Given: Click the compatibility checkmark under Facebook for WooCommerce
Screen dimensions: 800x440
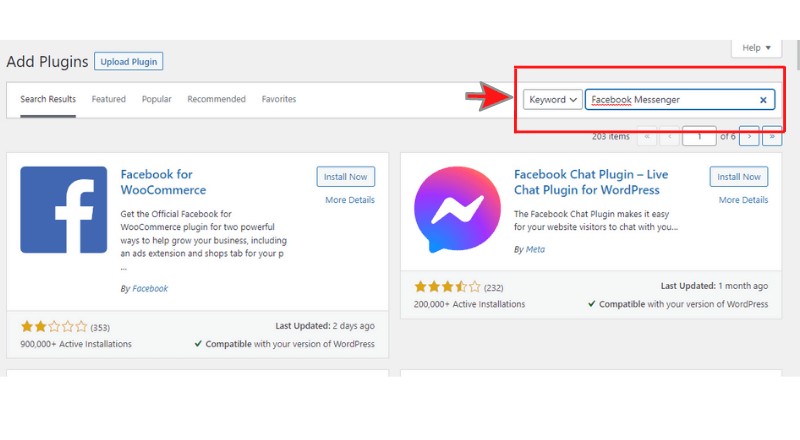Looking at the screenshot, I should 198,344.
